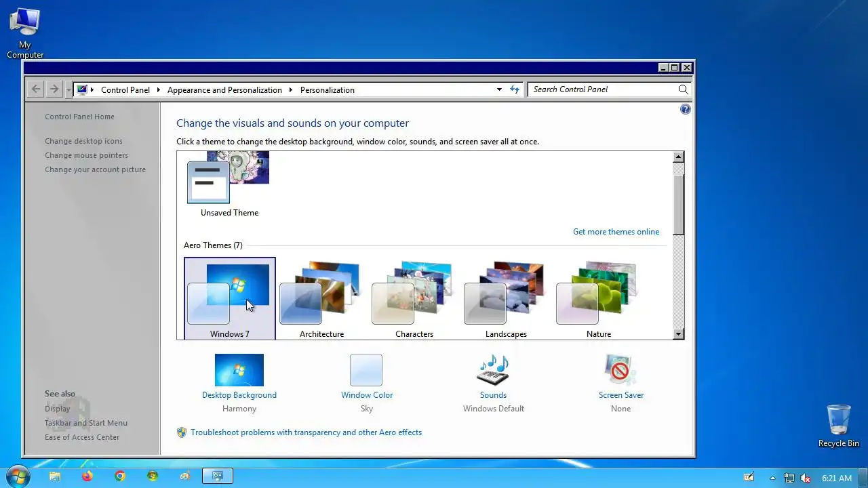Select the Architecture theme
The width and height of the screenshot is (868, 488).
(321, 299)
